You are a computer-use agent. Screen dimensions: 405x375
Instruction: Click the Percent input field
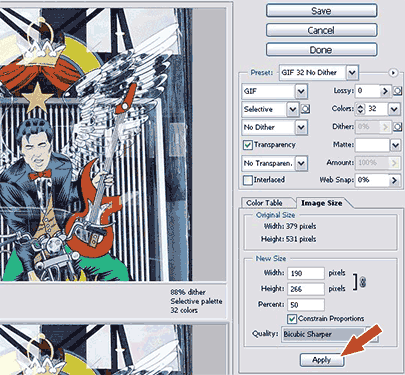coord(306,305)
